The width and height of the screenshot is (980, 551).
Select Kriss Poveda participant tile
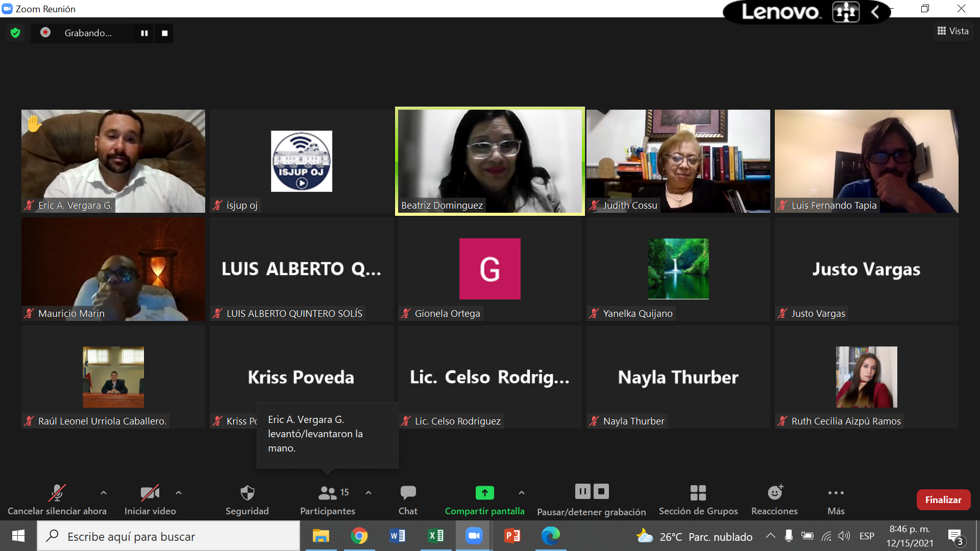coord(302,377)
